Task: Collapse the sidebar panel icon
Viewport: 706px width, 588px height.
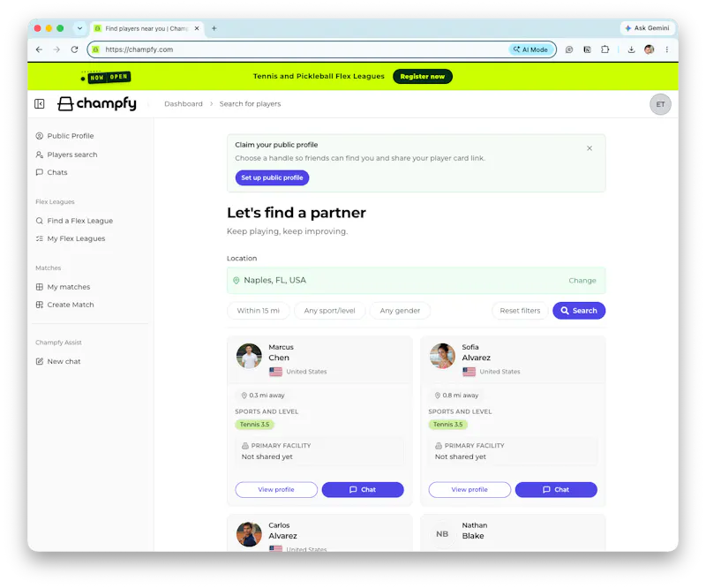Action: point(40,104)
